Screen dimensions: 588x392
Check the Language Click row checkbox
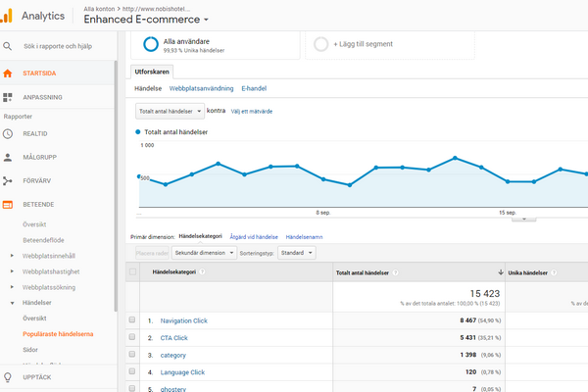tap(132, 371)
